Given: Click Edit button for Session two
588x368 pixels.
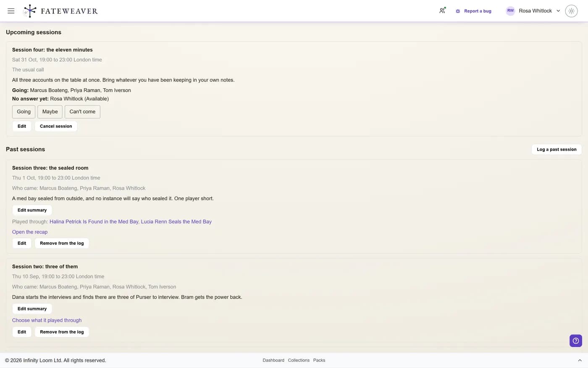Looking at the screenshot, I should point(22,332).
